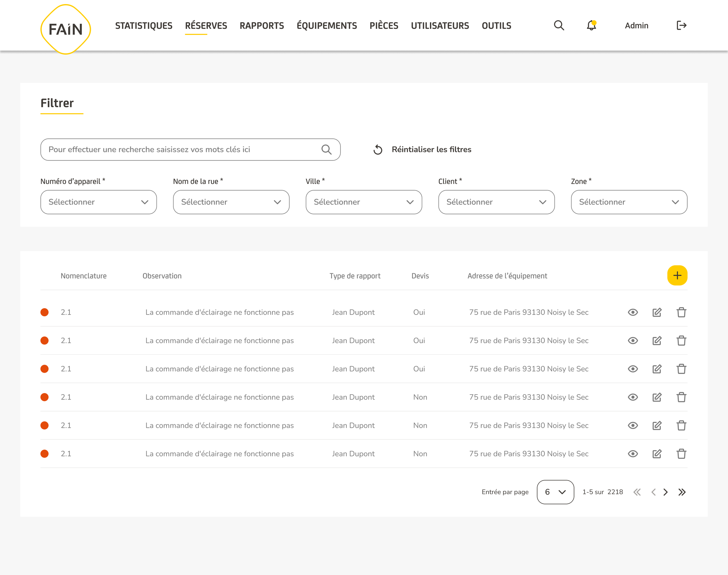The image size is (728, 575).
Task: Click the logout icon next to Admin
Action: [x=681, y=25]
